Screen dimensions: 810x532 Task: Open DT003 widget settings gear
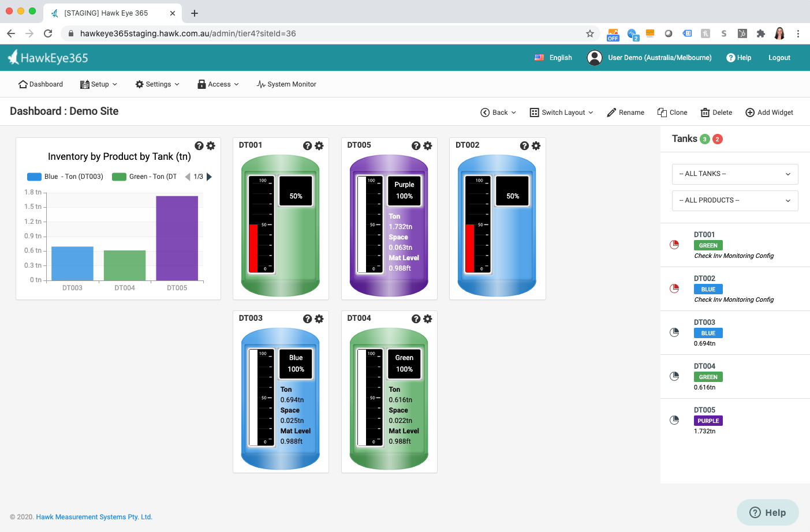click(x=319, y=319)
